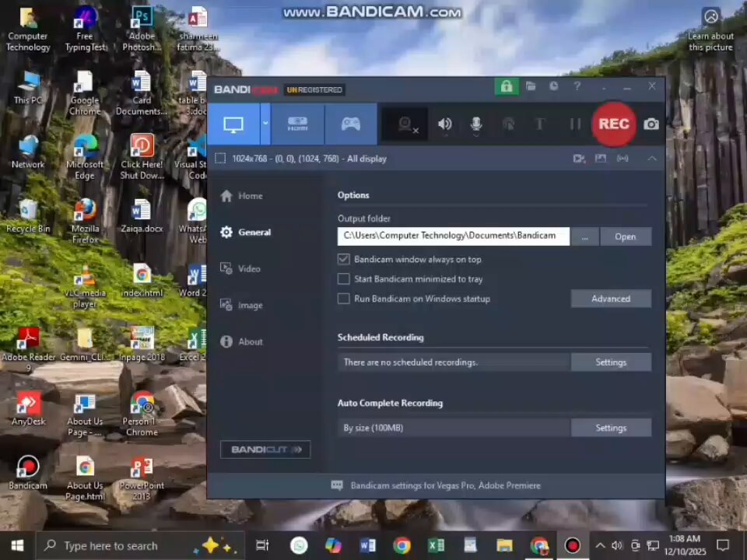Click the 1024x768 All display text
This screenshot has width=747, height=560.
(x=309, y=159)
